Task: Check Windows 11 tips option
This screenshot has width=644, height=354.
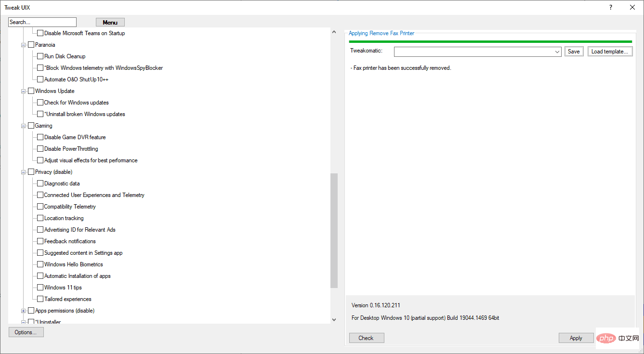Action: pos(40,288)
